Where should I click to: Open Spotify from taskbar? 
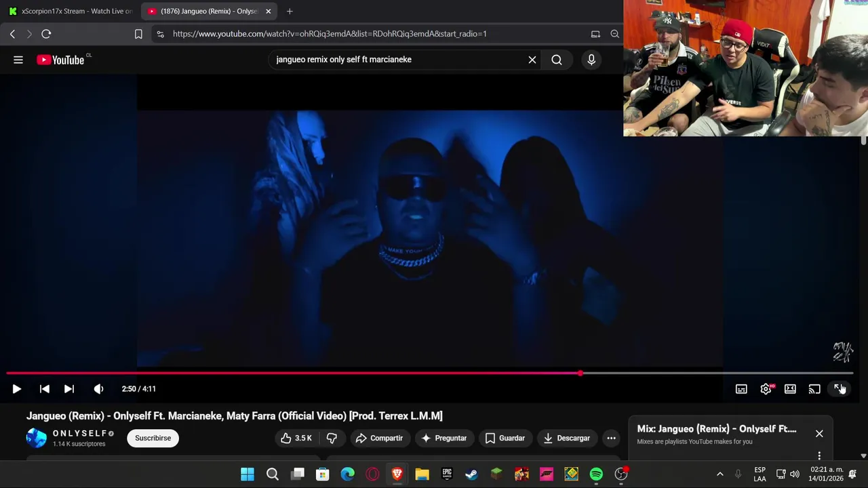point(596,474)
